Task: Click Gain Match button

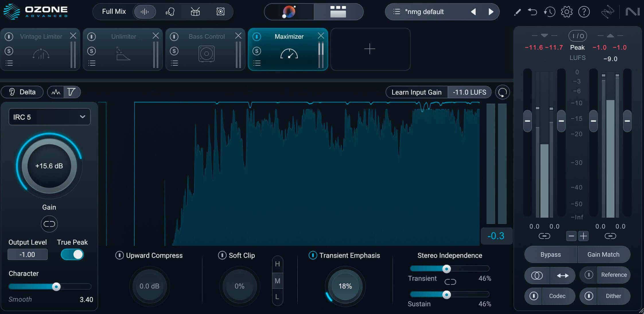Action: tap(604, 254)
